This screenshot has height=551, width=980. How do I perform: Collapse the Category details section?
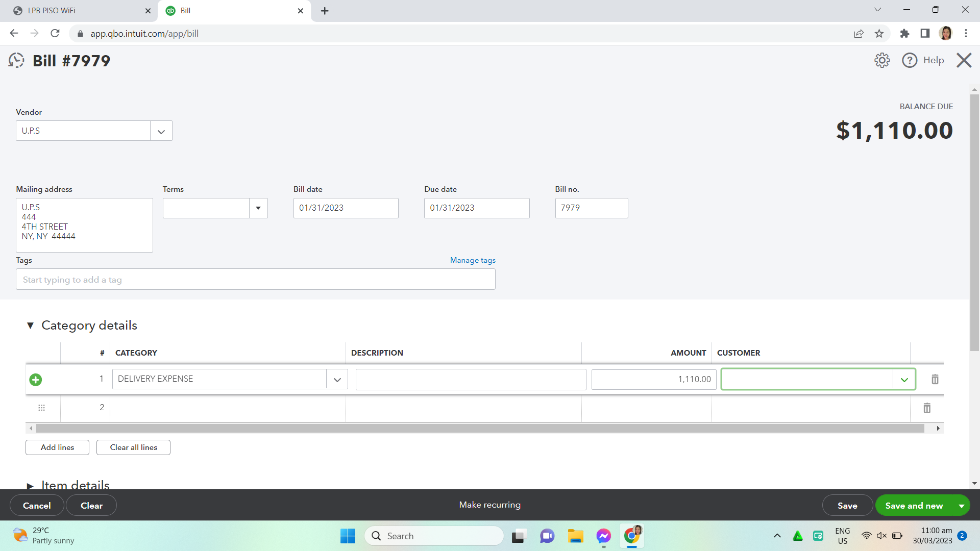[x=30, y=325]
